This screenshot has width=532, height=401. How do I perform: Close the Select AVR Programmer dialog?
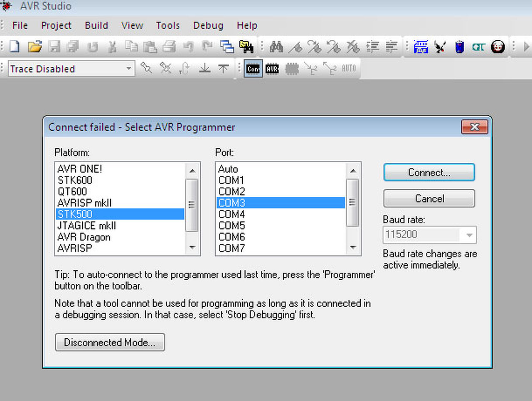475,127
